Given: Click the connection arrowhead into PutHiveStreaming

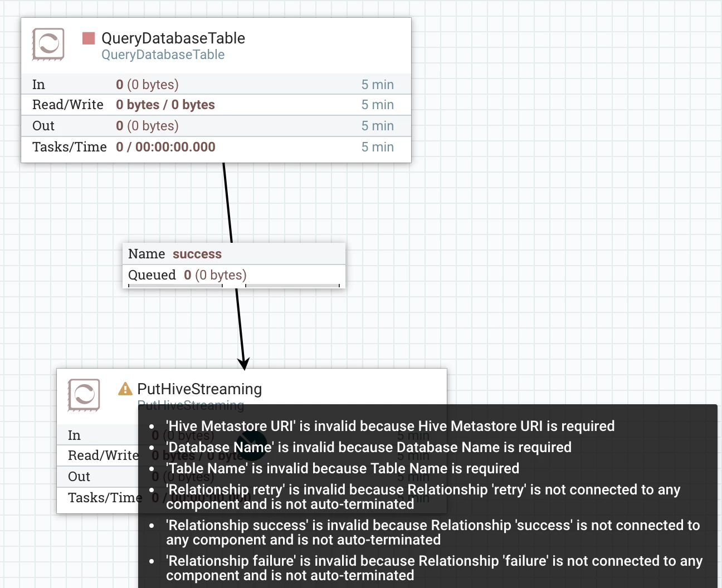Looking at the screenshot, I should 243,364.
